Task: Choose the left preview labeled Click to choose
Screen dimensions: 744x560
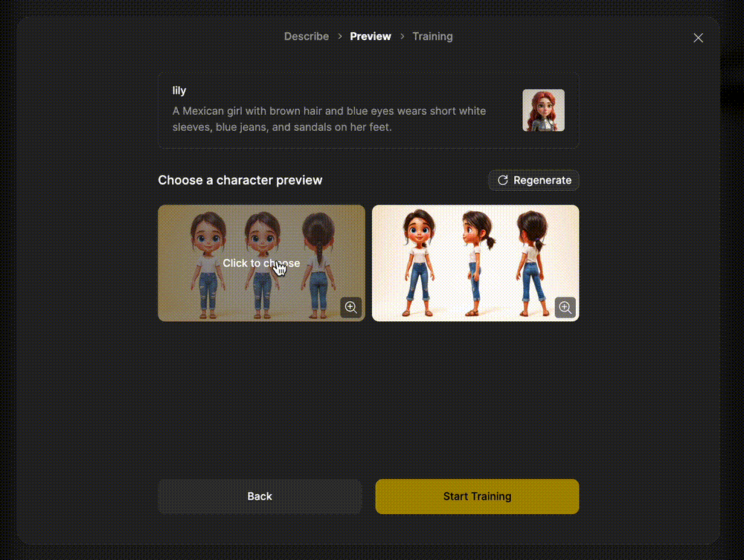Action: point(261,263)
